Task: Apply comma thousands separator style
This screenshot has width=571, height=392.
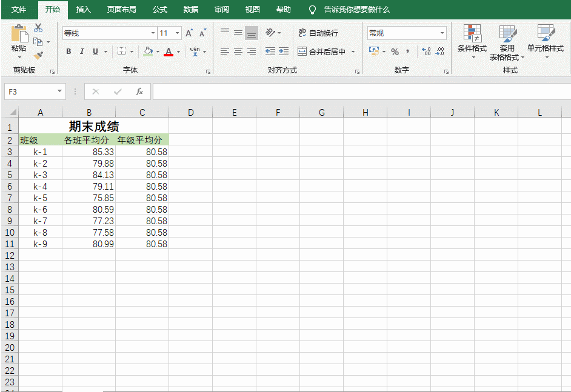Action: click(x=407, y=51)
